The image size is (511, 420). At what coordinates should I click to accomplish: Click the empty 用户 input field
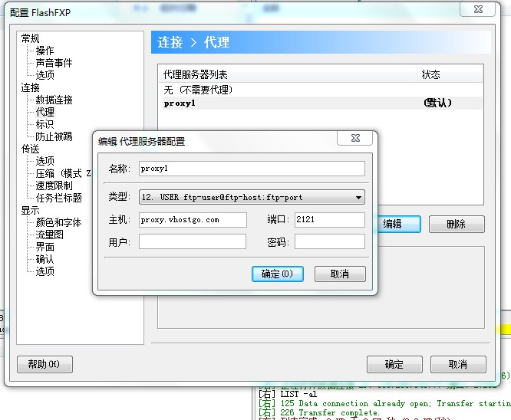coord(193,241)
